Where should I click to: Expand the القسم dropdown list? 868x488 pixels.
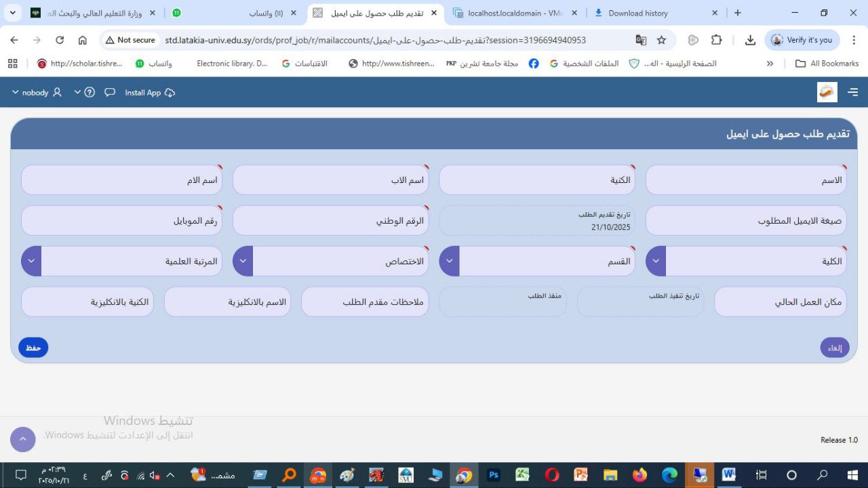[x=450, y=261]
